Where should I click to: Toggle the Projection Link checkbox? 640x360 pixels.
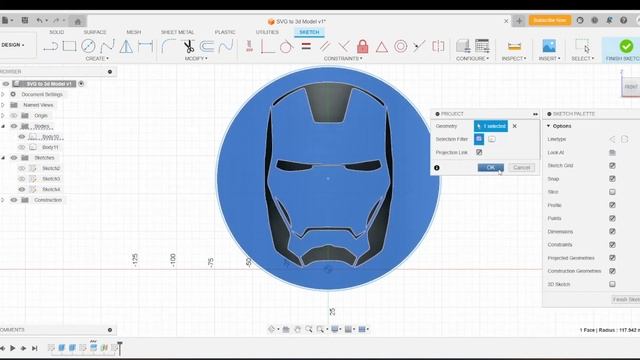(x=479, y=152)
